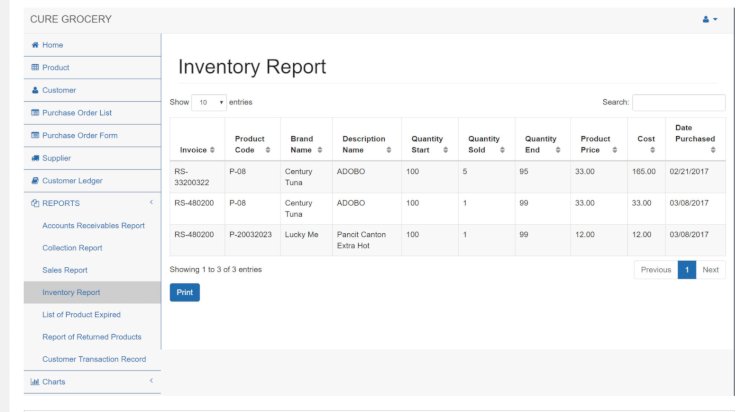Click the Inventory Report page heading
The width and height of the screenshot is (750, 412).
252,67
